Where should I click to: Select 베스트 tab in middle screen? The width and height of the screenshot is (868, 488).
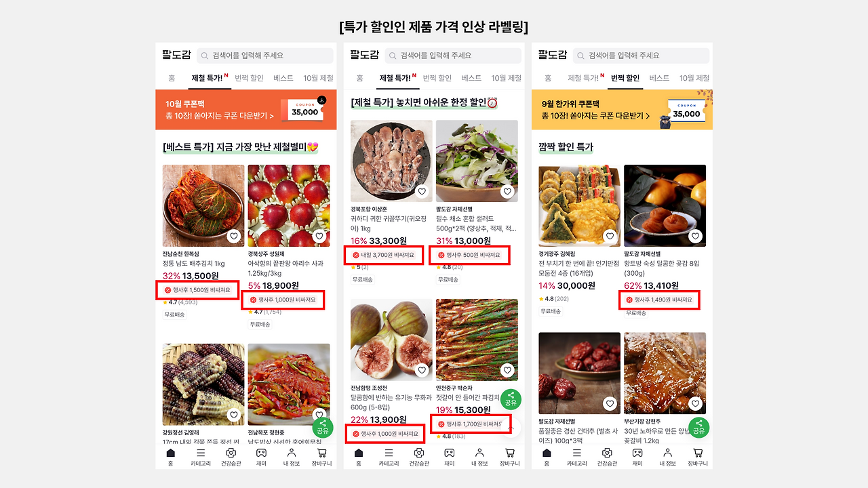[x=471, y=78]
